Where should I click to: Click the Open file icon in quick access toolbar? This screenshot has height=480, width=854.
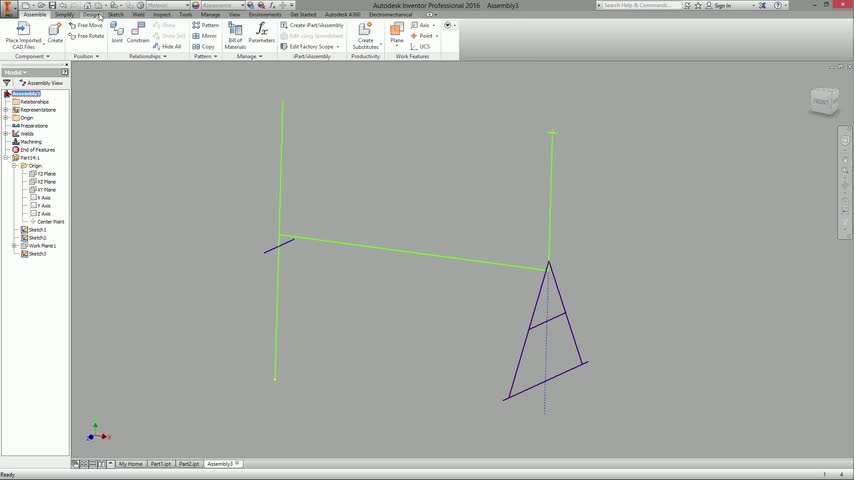[x=41, y=5]
